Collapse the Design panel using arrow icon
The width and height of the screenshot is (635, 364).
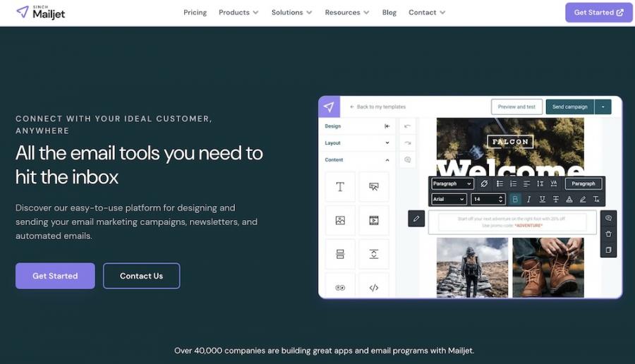coord(387,126)
